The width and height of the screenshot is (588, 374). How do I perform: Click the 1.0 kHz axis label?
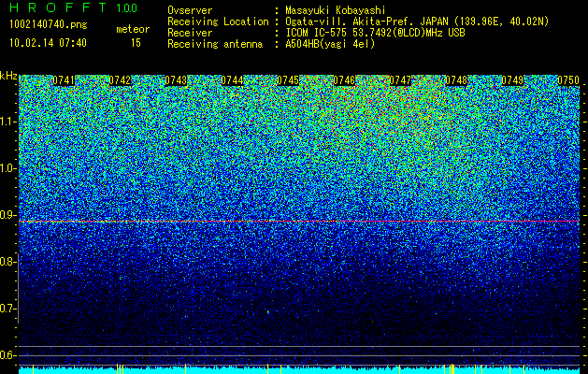click(x=8, y=168)
